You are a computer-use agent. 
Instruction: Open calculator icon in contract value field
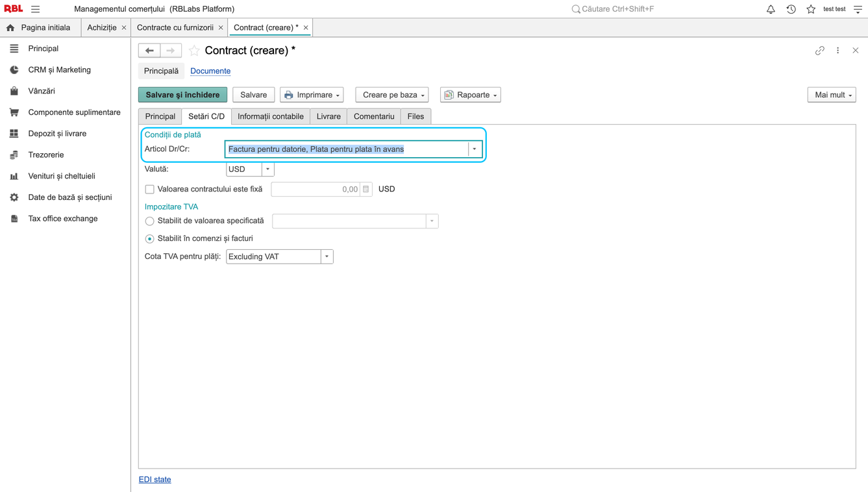point(366,189)
